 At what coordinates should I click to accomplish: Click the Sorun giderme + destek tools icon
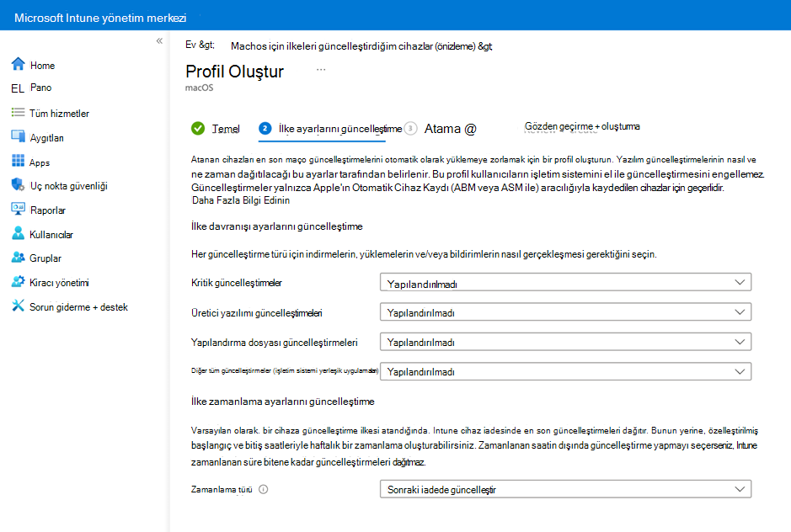19,306
